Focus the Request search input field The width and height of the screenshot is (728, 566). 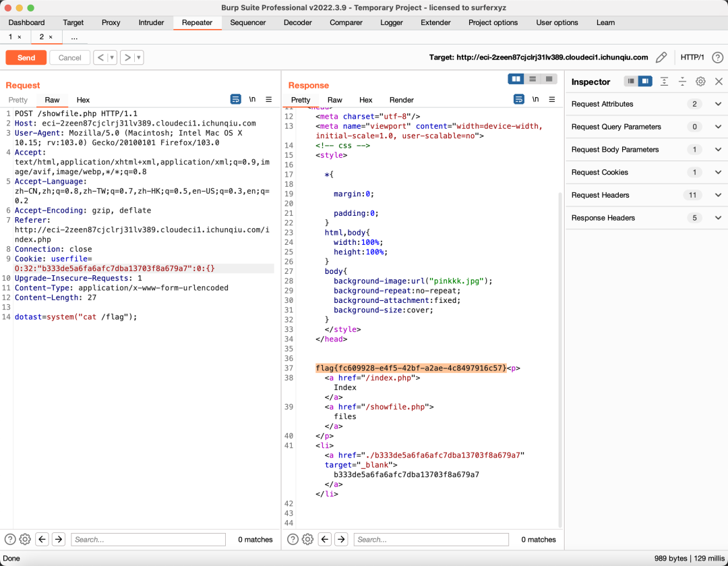click(x=148, y=540)
